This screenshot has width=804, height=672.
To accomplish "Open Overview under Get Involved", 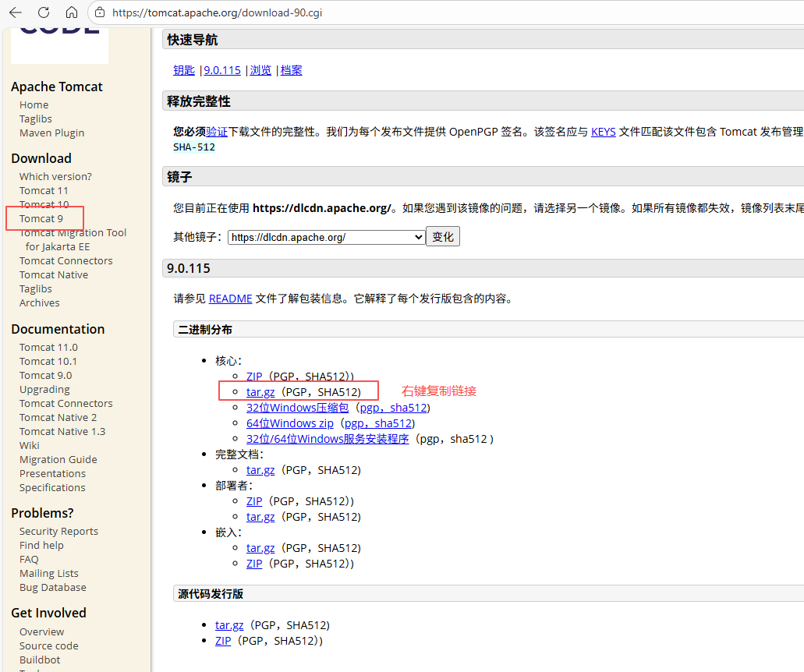I will [41, 632].
